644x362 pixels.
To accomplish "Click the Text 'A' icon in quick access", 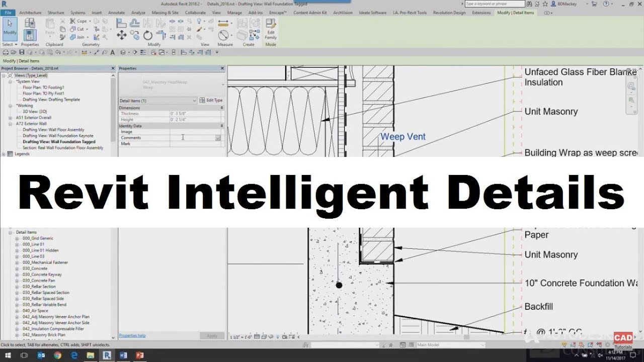I will click(x=112, y=52).
